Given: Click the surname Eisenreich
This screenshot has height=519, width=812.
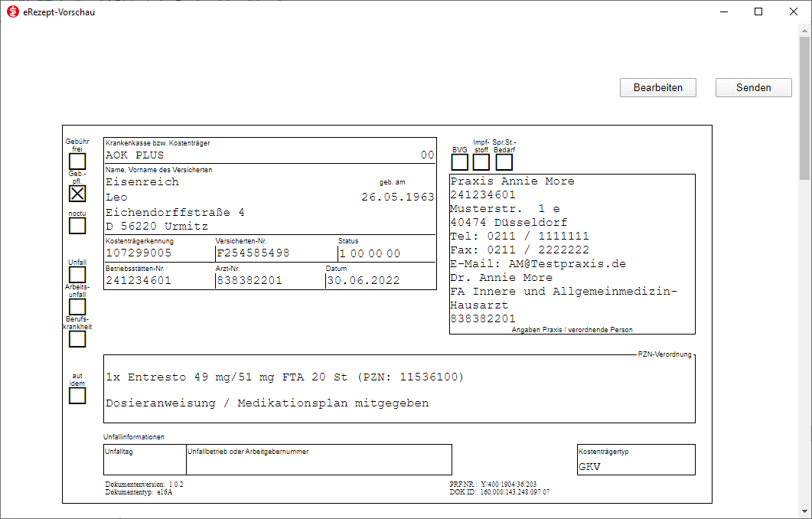Looking at the screenshot, I should [142, 182].
